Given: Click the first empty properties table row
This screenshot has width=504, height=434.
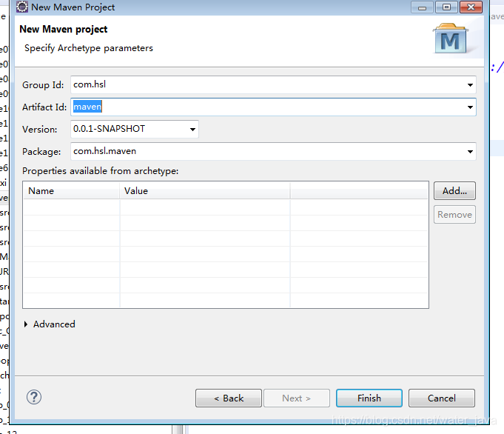Looking at the screenshot, I should (x=226, y=207).
